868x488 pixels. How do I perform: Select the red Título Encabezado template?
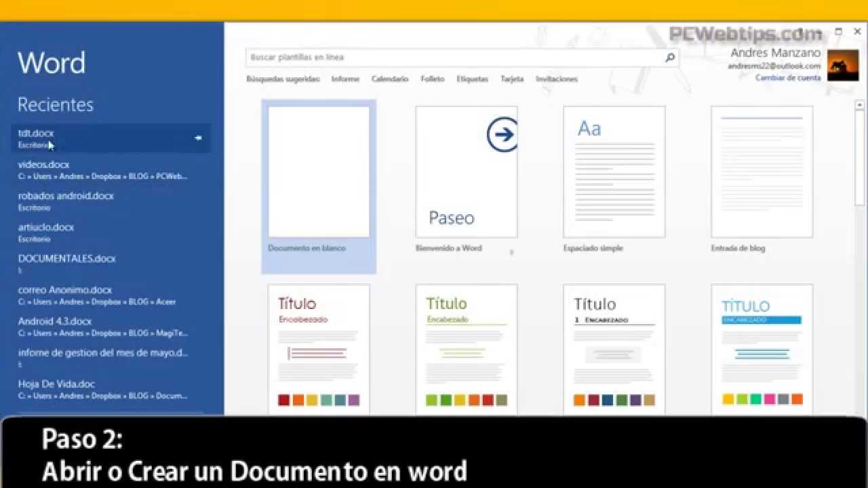[x=319, y=349]
